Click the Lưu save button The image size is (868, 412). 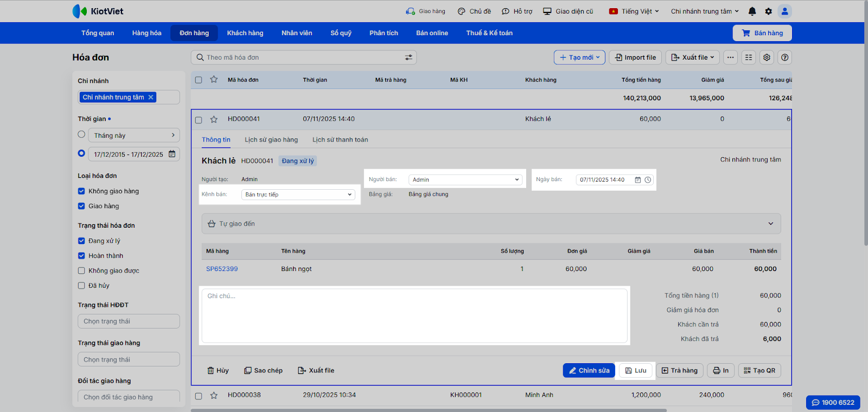pos(635,371)
